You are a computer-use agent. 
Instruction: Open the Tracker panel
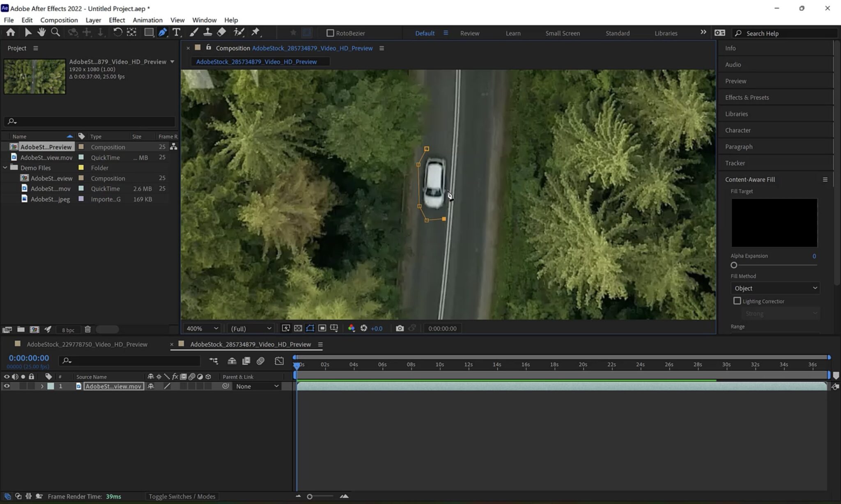(x=735, y=163)
